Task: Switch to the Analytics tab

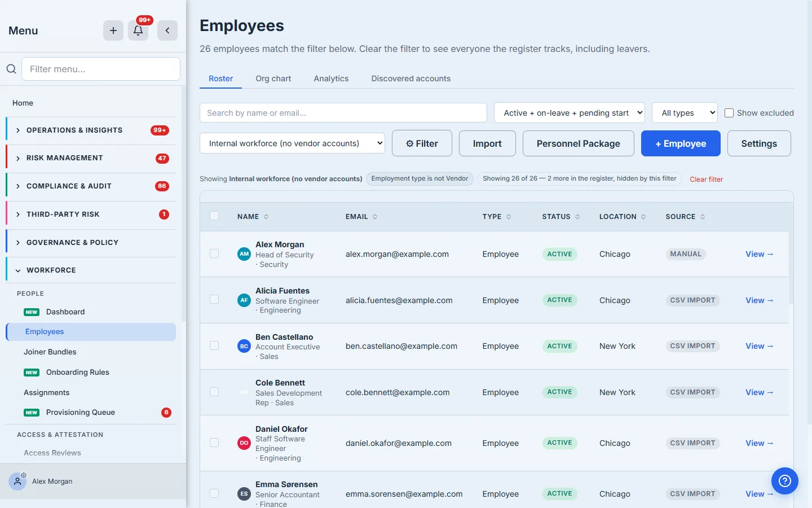Action: [x=331, y=78]
